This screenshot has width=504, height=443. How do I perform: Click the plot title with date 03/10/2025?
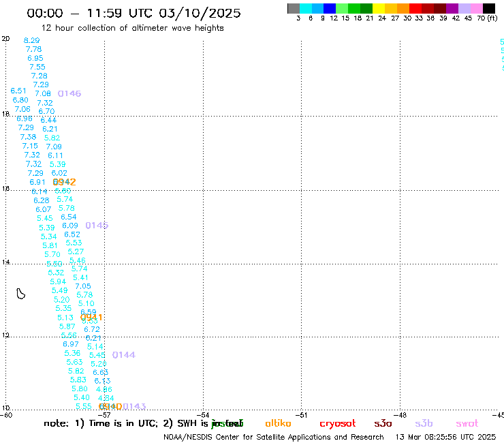[133, 13]
